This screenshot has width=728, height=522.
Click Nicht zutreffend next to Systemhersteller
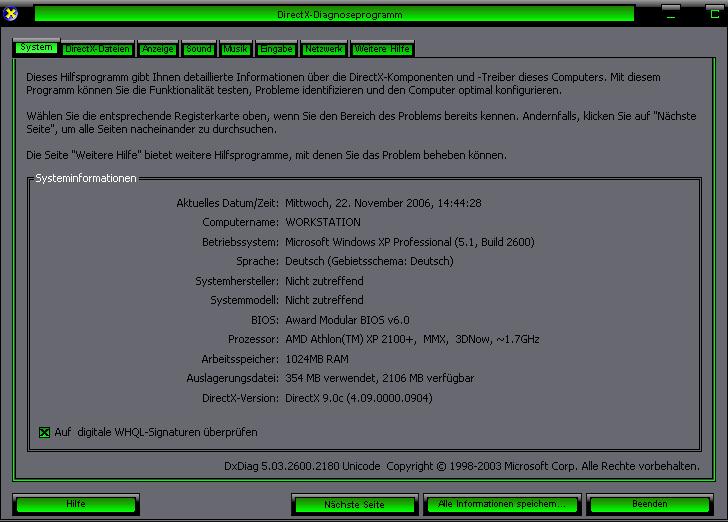[324, 281]
